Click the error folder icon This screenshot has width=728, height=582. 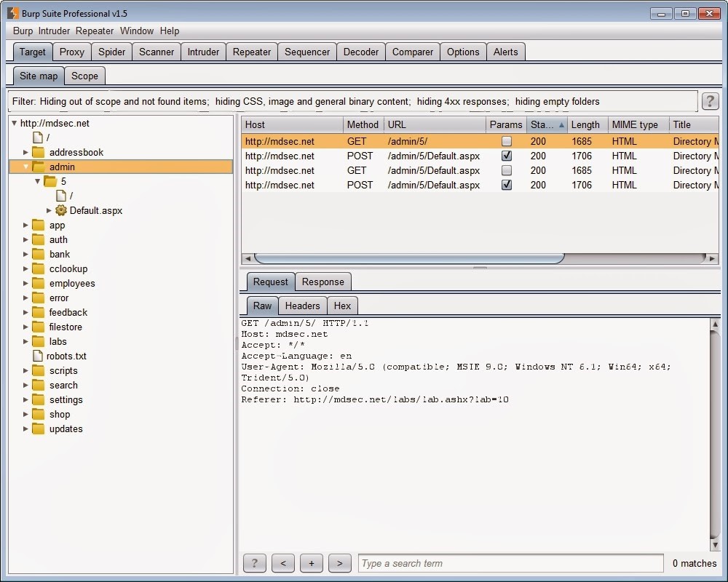point(38,298)
